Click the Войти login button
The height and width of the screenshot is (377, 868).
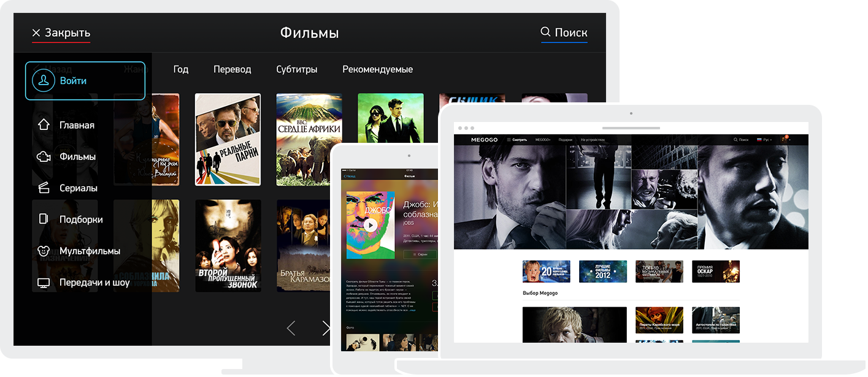[85, 81]
